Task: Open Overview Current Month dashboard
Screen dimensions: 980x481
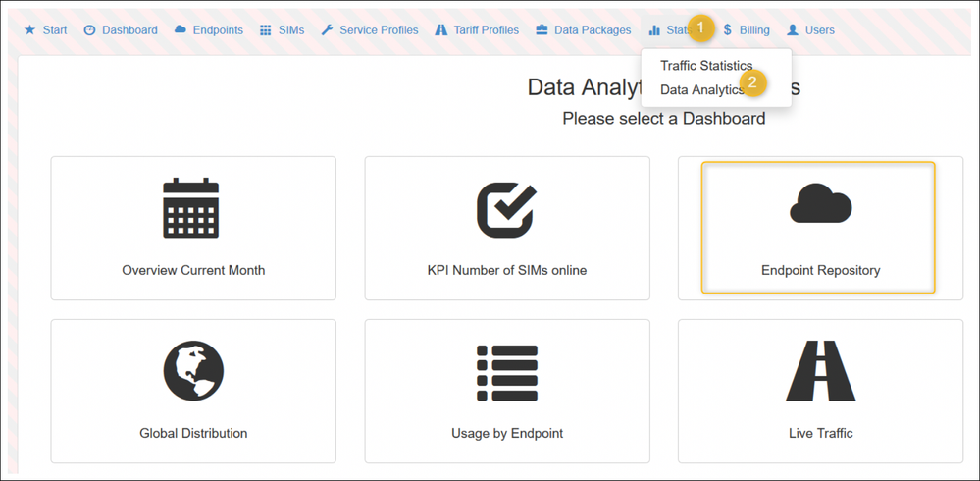Action: coord(193,229)
